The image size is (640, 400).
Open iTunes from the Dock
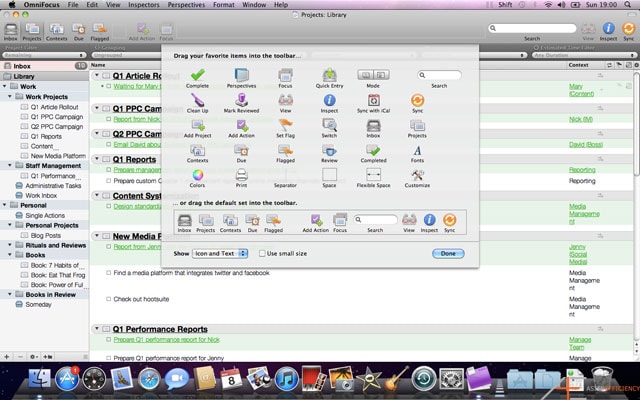pyautogui.click(x=286, y=379)
